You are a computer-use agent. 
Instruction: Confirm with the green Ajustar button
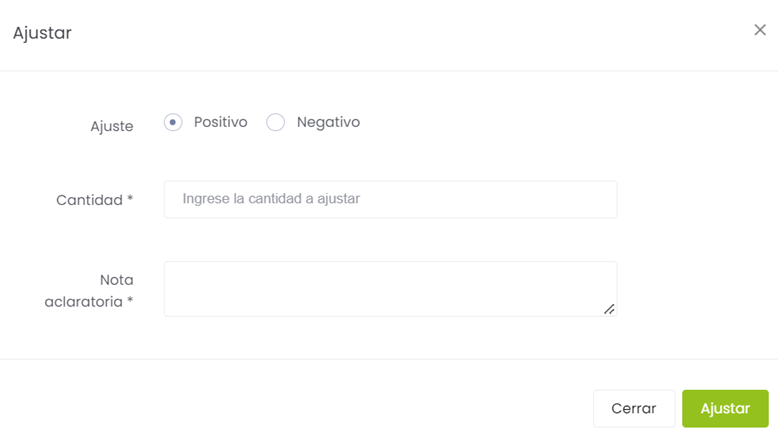[725, 408]
